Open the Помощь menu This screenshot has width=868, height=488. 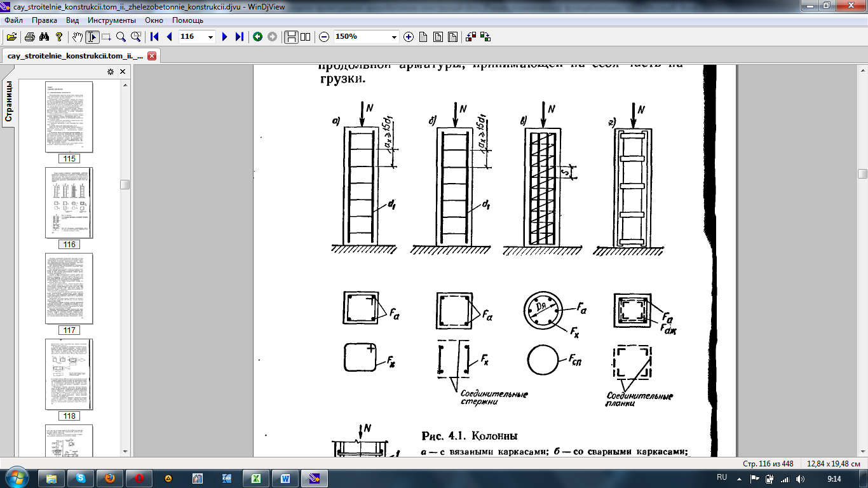click(x=187, y=20)
